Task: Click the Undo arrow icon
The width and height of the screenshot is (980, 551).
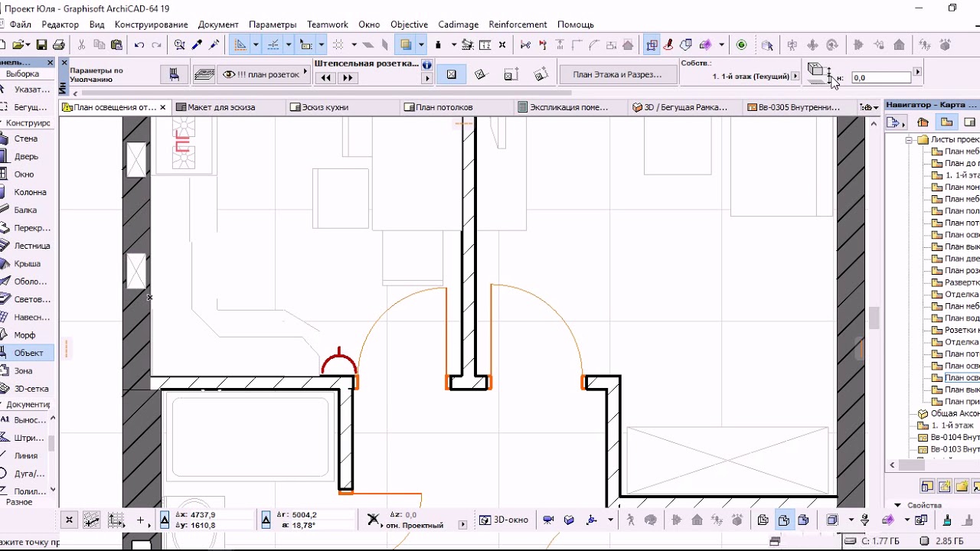Action: click(139, 45)
